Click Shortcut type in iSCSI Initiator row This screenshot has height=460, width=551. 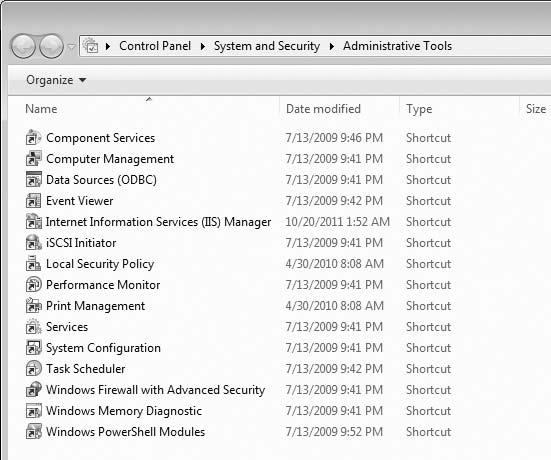tap(428, 243)
